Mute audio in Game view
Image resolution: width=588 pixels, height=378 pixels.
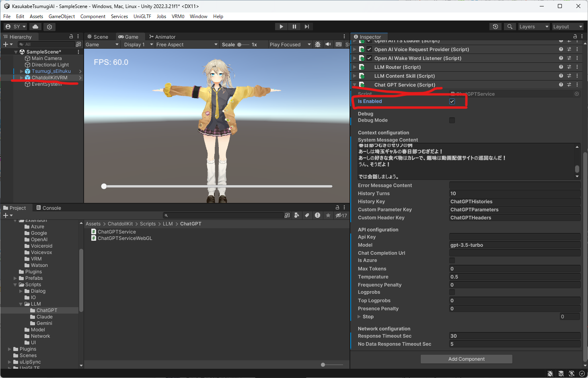pos(328,44)
